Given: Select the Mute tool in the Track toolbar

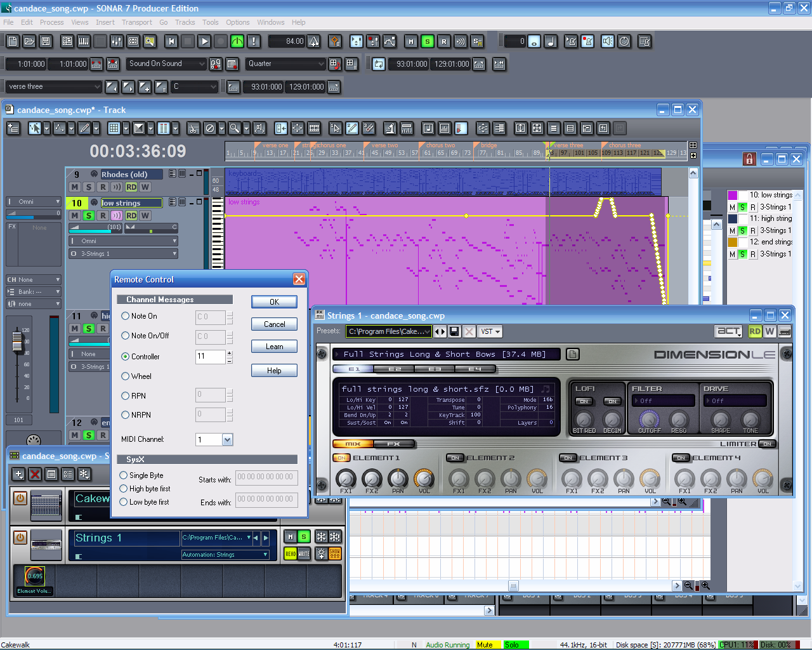Looking at the screenshot, I should click(210, 128).
